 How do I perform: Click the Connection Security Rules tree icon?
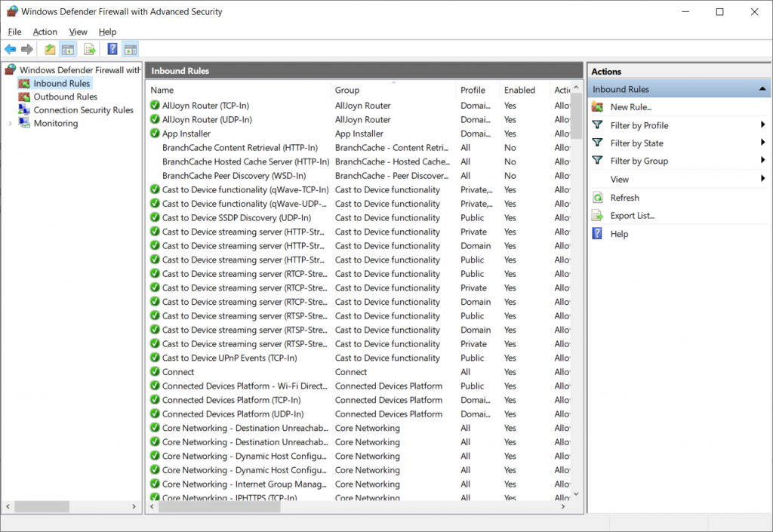(x=24, y=109)
